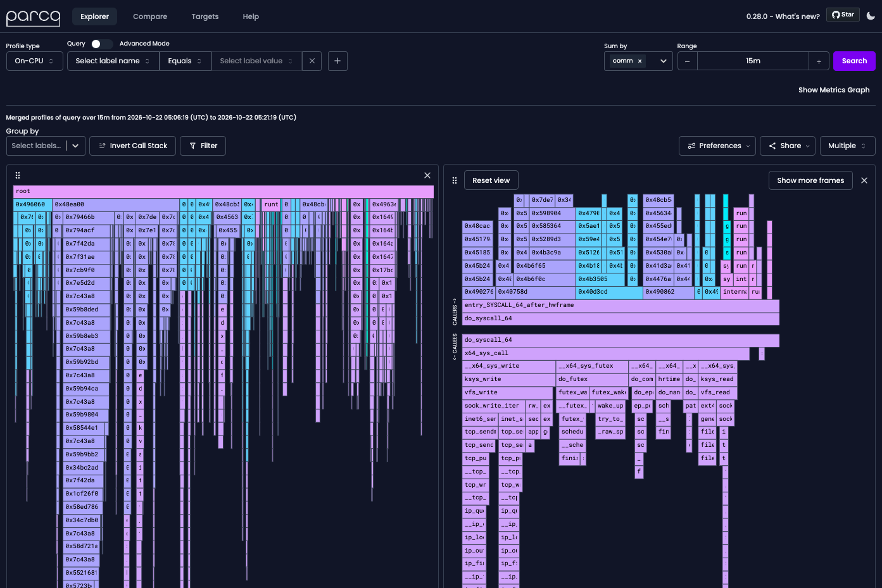This screenshot has width=882, height=588.
Task: Open the Targets tab
Action: pyautogui.click(x=205, y=16)
